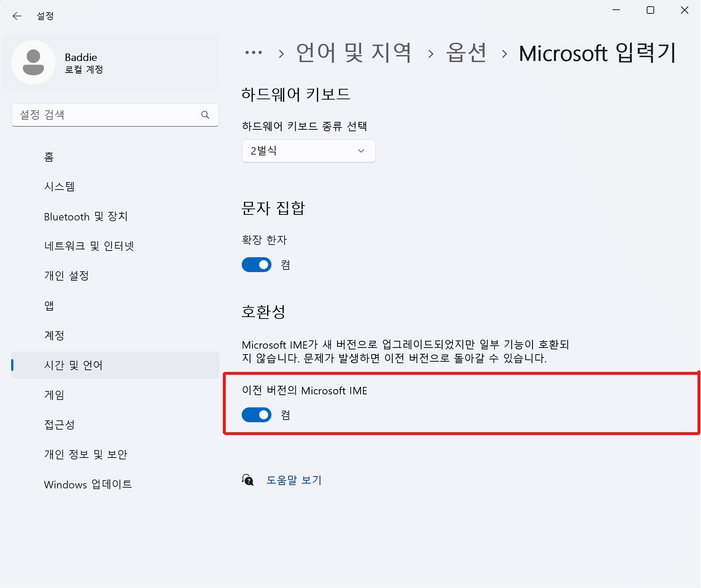Select 시간 및 언어 in the sidebar
The height and width of the screenshot is (588, 701).
[115, 365]
